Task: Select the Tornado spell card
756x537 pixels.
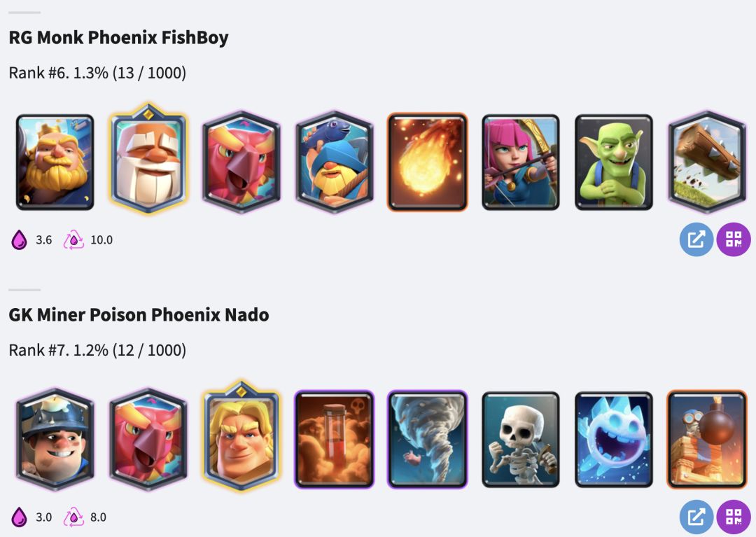Action: 427,439
